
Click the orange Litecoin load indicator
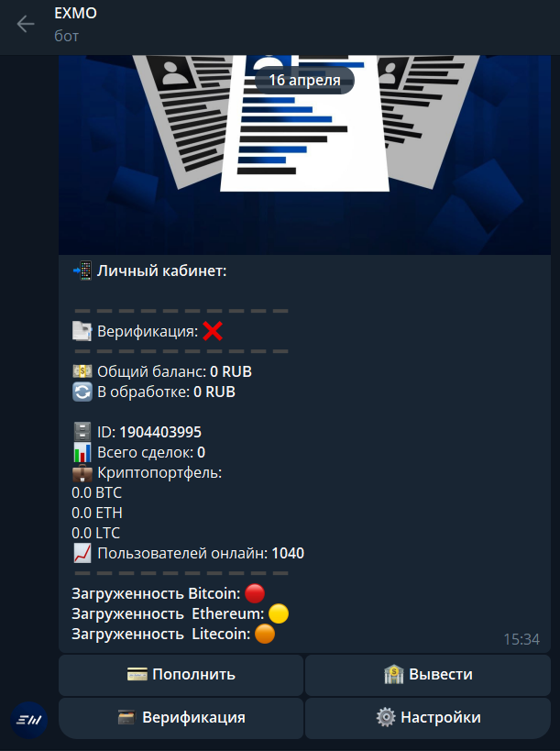265,635
